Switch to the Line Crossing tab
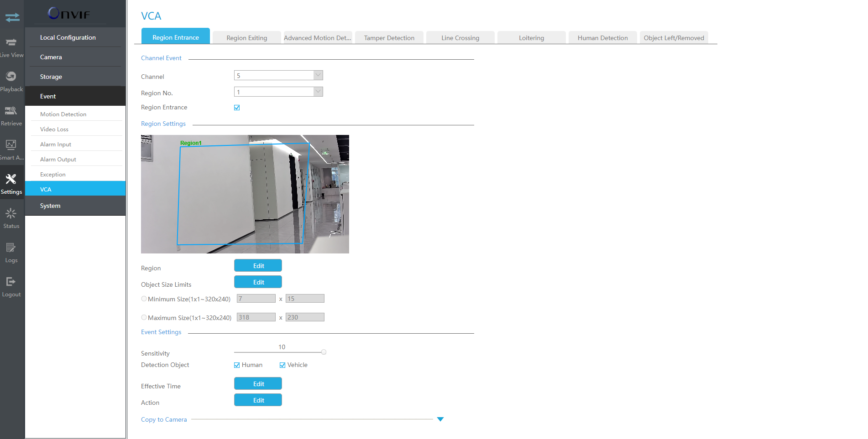Viewport: 868px width, 439px height. (x=460, y=38)
